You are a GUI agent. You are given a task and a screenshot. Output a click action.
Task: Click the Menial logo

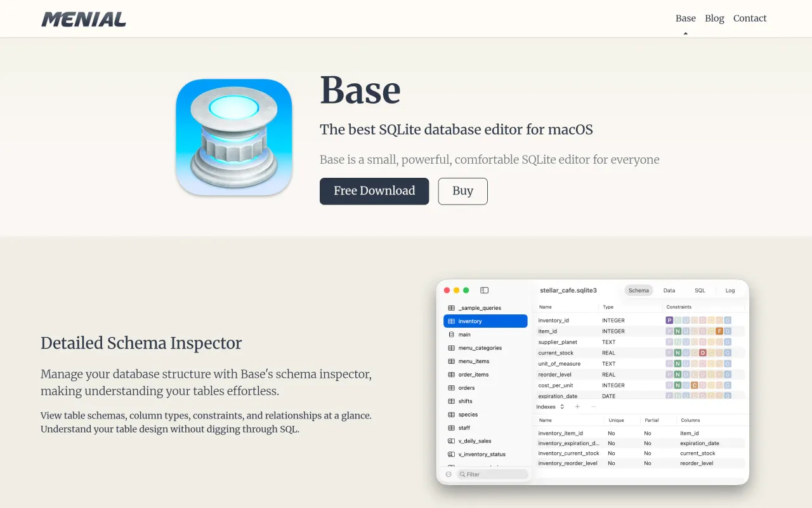[x=84, y=19]
